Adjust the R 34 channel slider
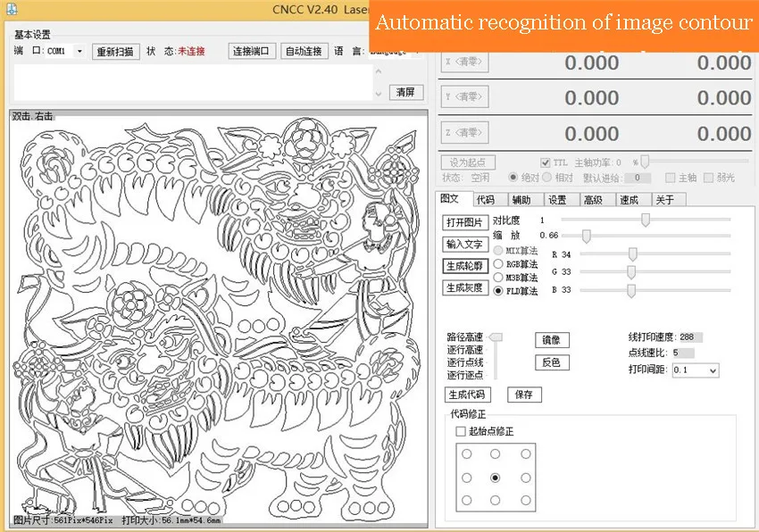Viewport: 759px width, 532px height. coord(632,254)
